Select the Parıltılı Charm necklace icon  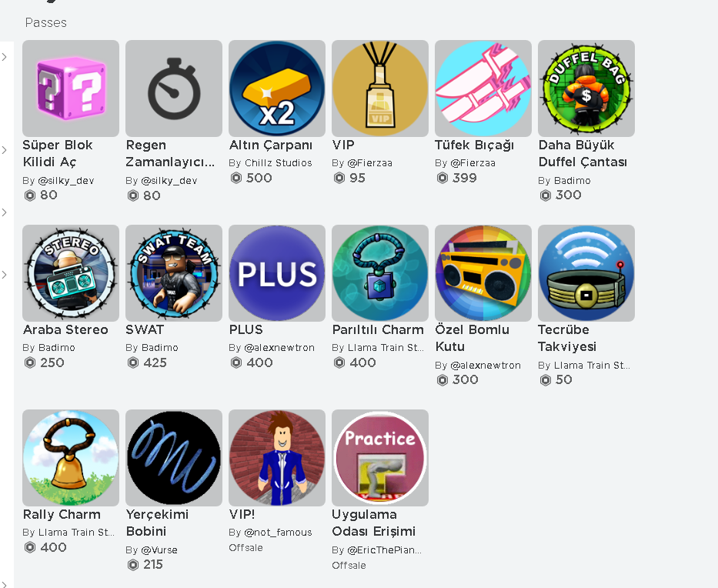coord(380,273)
